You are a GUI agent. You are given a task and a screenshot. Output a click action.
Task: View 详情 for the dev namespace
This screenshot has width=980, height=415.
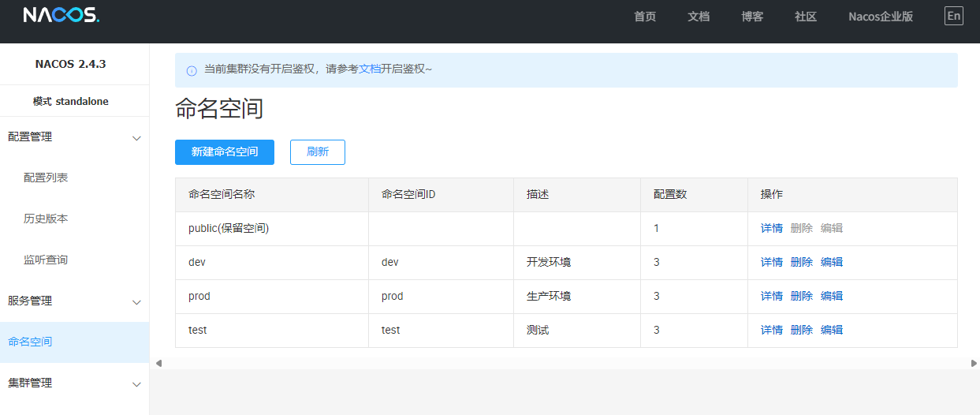[771, 262]
